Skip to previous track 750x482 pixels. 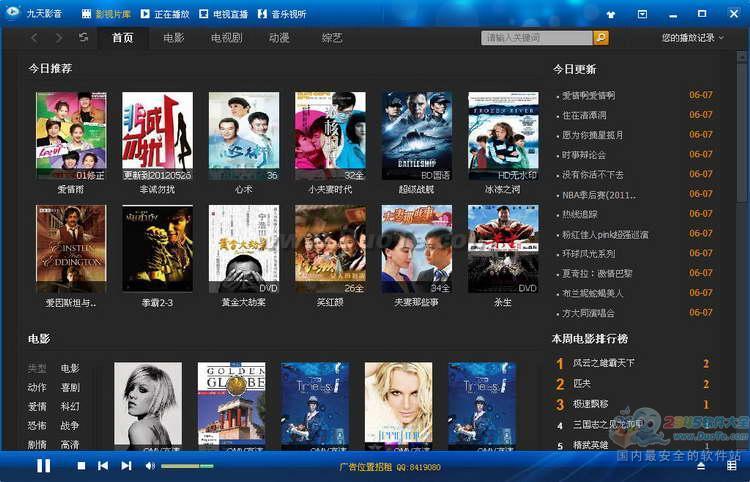pyautogui.click(x=103, y=465)
